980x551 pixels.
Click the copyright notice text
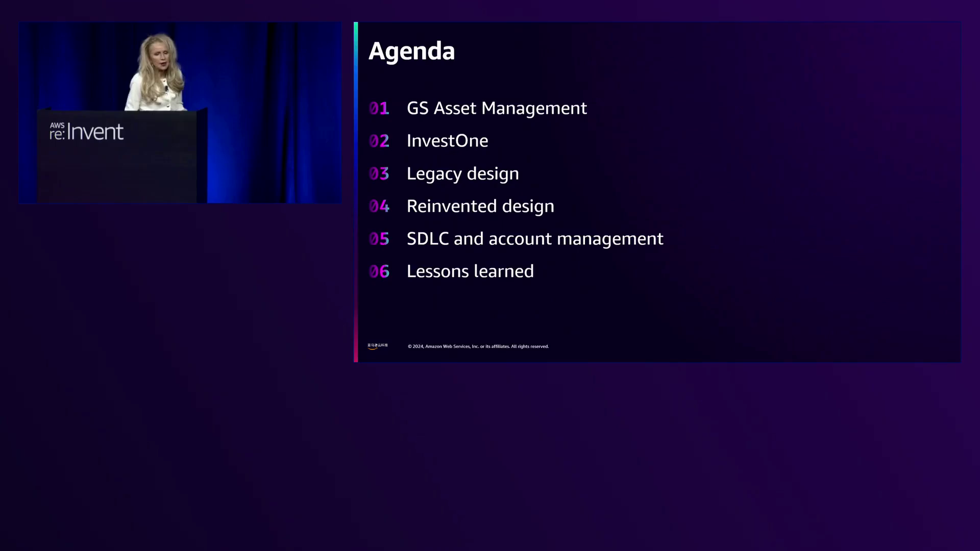pyautogui.click(x=478, y=346)
